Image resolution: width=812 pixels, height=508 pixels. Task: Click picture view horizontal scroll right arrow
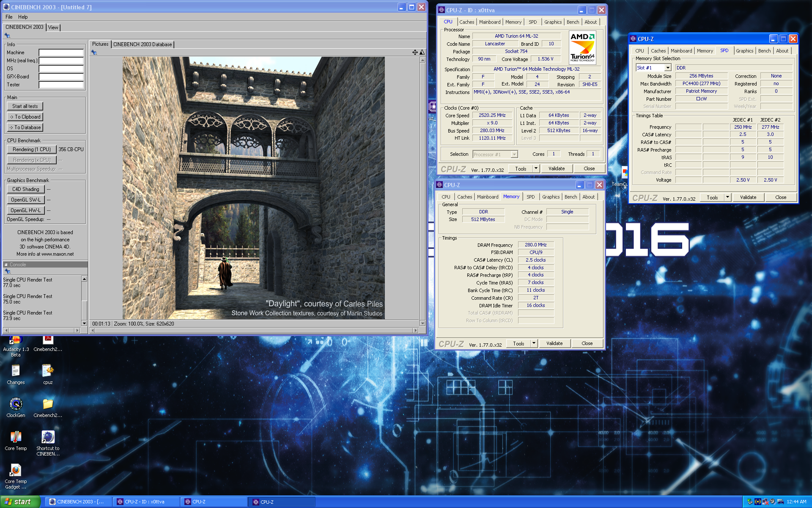click(x=415, y=330)
